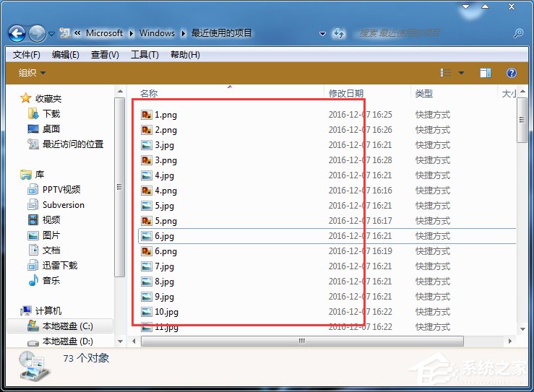Expand the arrow after Microsoft breadcrumb
The width and height of the screenshot is (534, 392).
132,33
